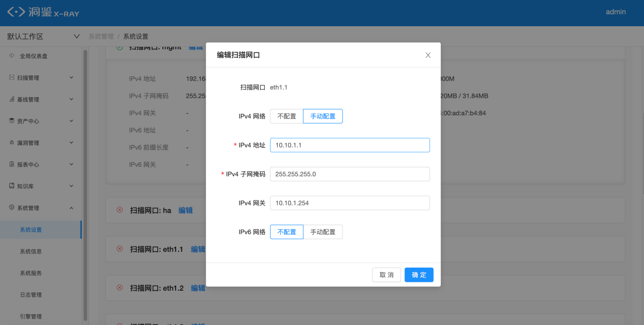Expand the 扫描管理 submenu chevron
644x325 pixels.
coord(71,78)
